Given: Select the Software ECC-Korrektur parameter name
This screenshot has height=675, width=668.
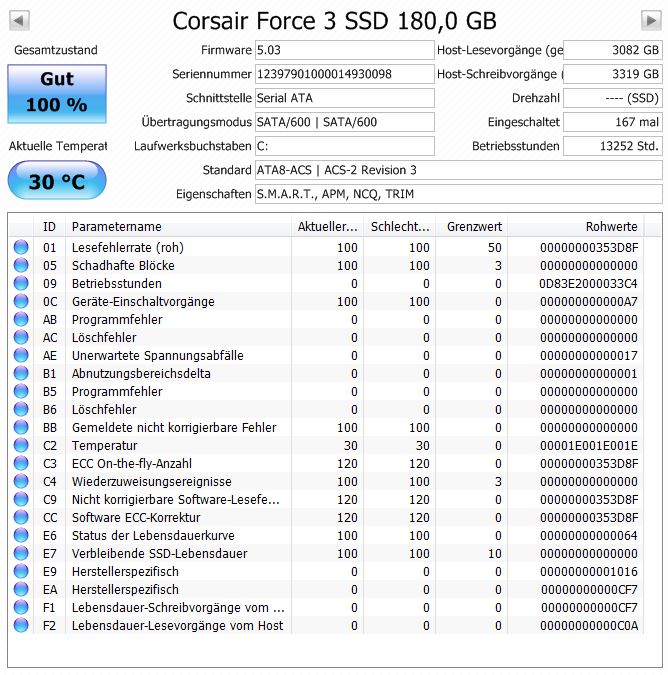Looking at the screenshot, I should click(136, 517).
